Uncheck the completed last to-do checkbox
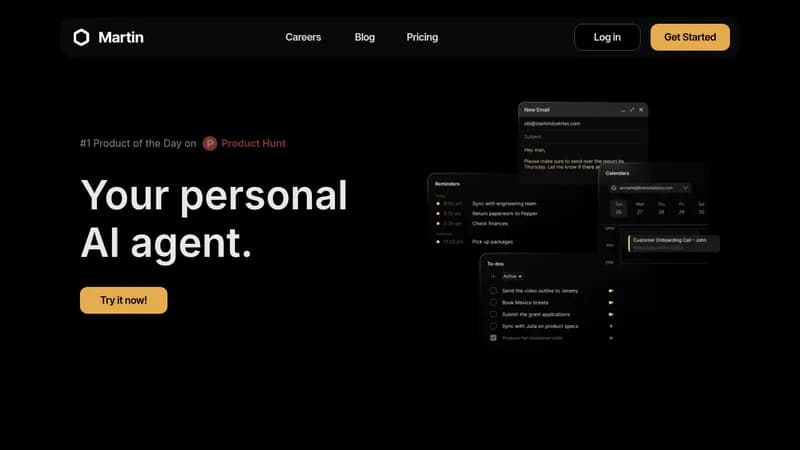800x450 pixels. tap(493, 338)
